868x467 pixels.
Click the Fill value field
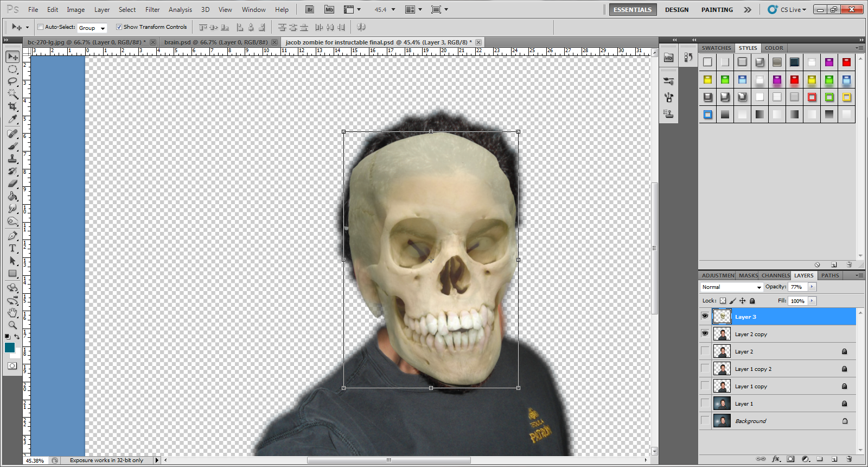click(x=797, y=301)
